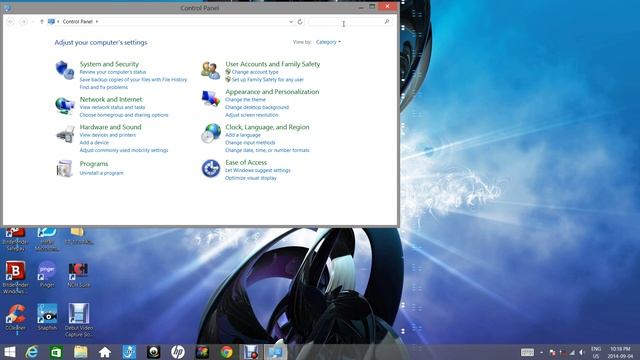Screen dimensions: 640x360
Task: Open the Ease of Access icon
Action: 211,168
